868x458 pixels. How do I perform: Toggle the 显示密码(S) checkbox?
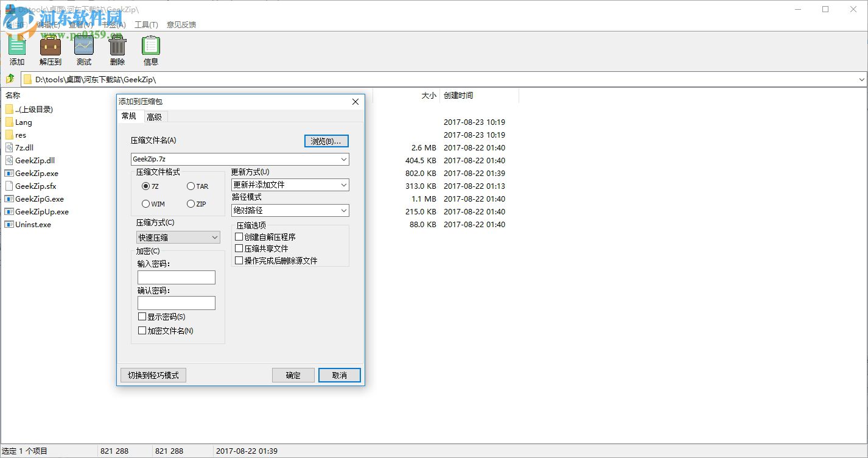pos(142,316)
